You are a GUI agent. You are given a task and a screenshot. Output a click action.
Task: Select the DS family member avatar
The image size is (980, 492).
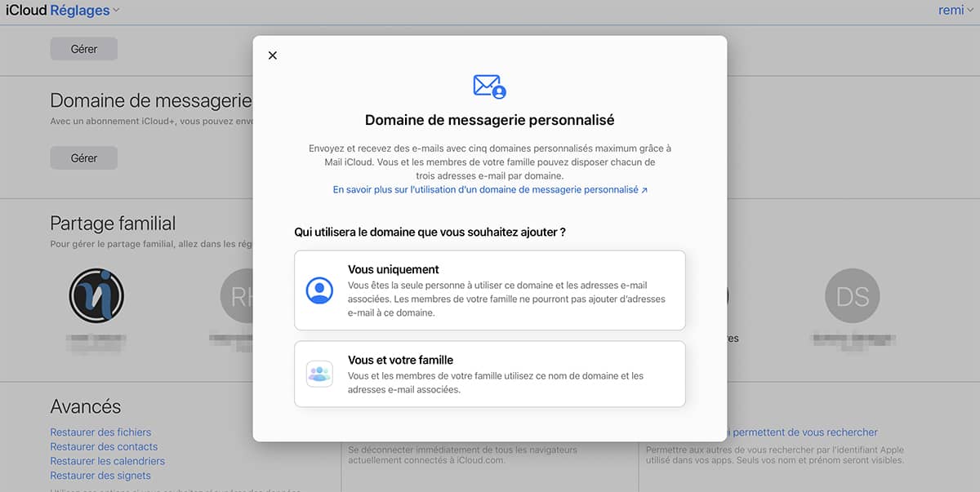coord(853,296)
